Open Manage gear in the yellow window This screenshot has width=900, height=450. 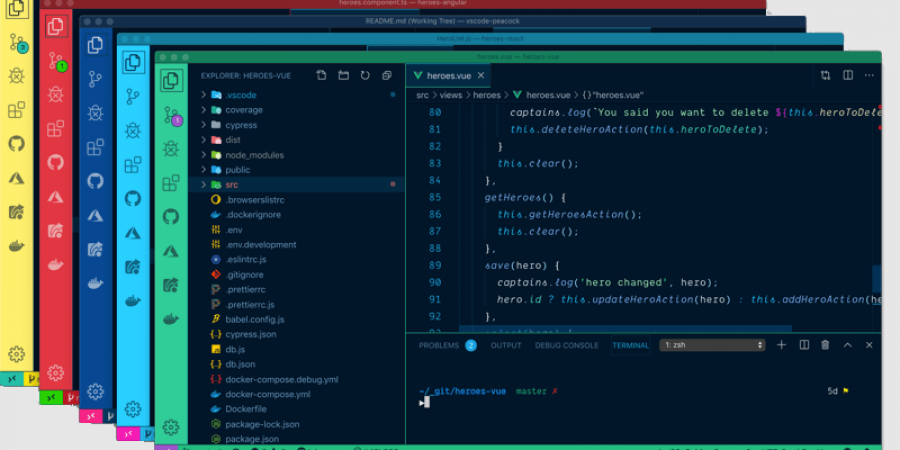17,354
